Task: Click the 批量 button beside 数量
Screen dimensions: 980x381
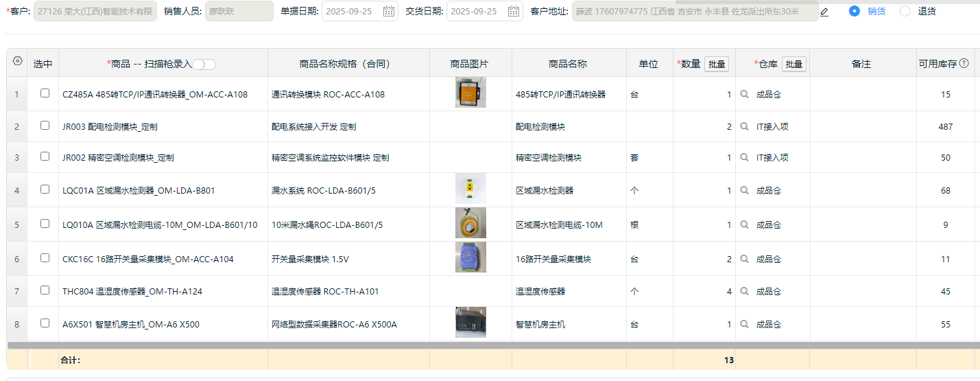Action: point(717,64)
